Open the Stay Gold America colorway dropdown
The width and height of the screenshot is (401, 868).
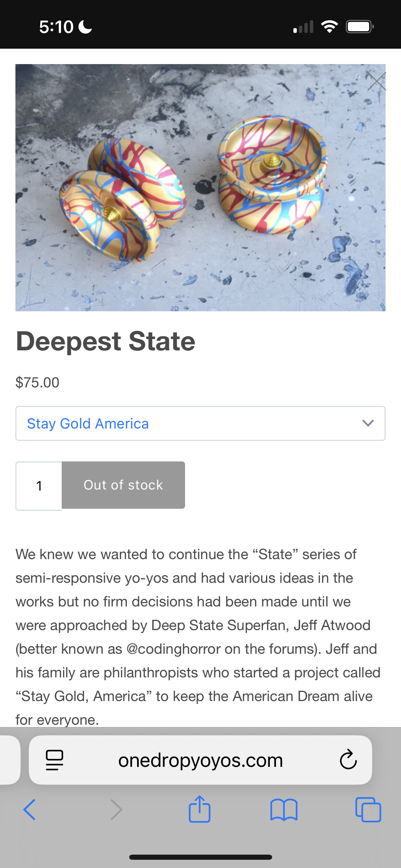pyautogui.click(x=200, y=423)
